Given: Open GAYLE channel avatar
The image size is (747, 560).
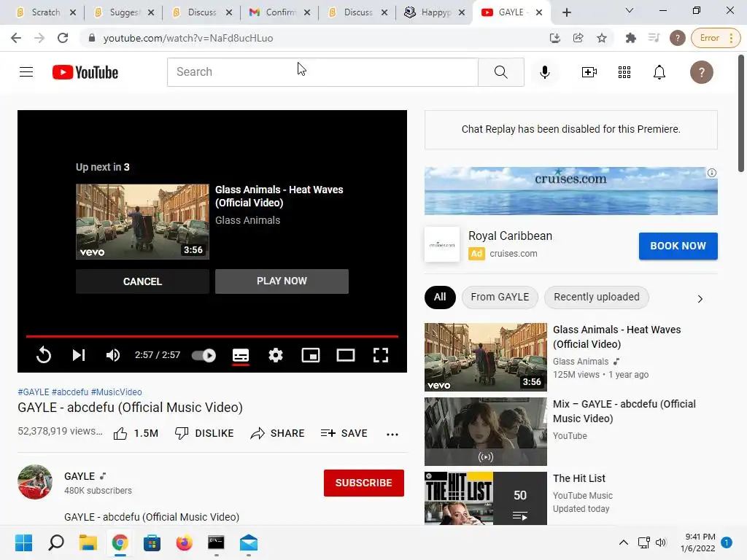Looking at the screenshot, I should coord(35,482).
